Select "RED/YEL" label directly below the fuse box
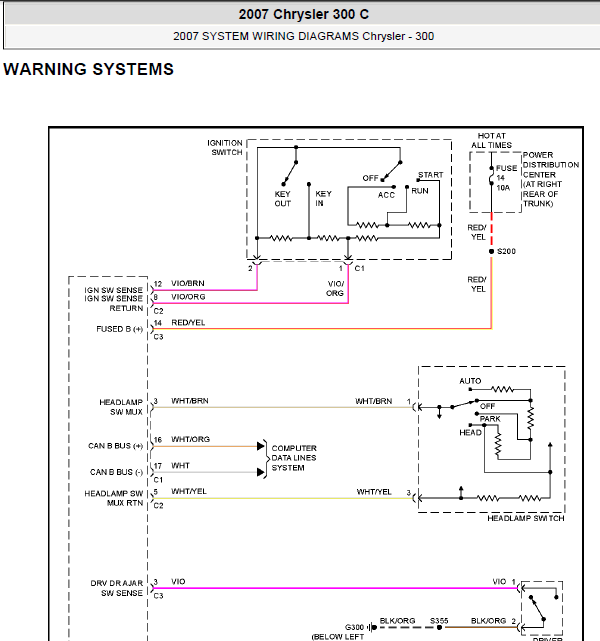 pos(477,232)
